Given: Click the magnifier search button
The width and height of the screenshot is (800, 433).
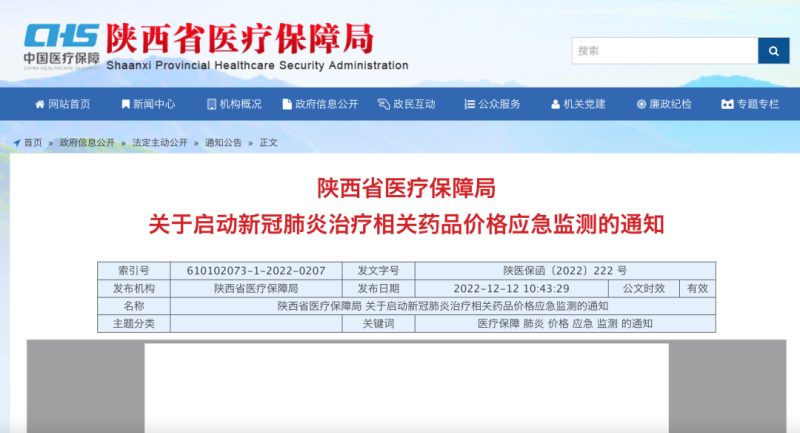Looking at the screenshot, I should (773, 51).
